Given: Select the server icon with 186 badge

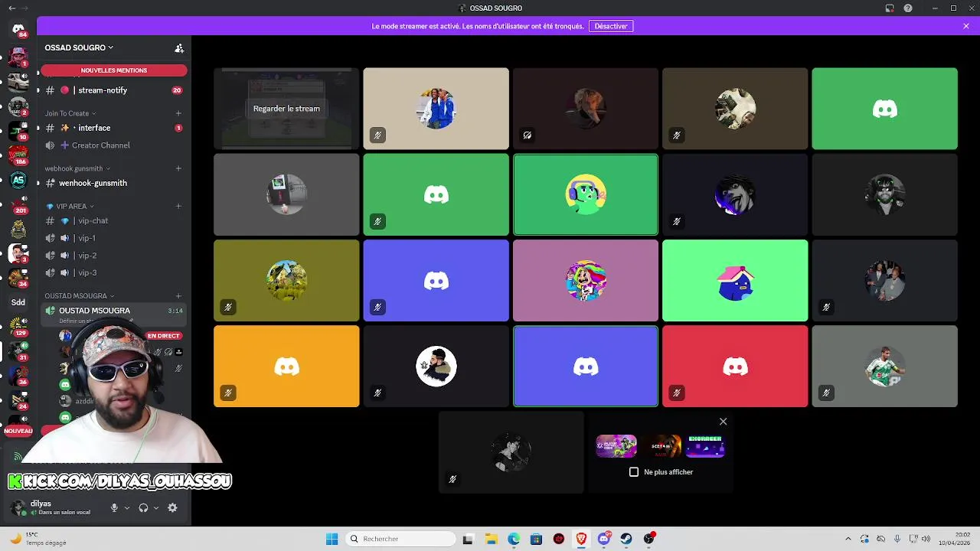Looking at the screenshot, I should 18,155.
